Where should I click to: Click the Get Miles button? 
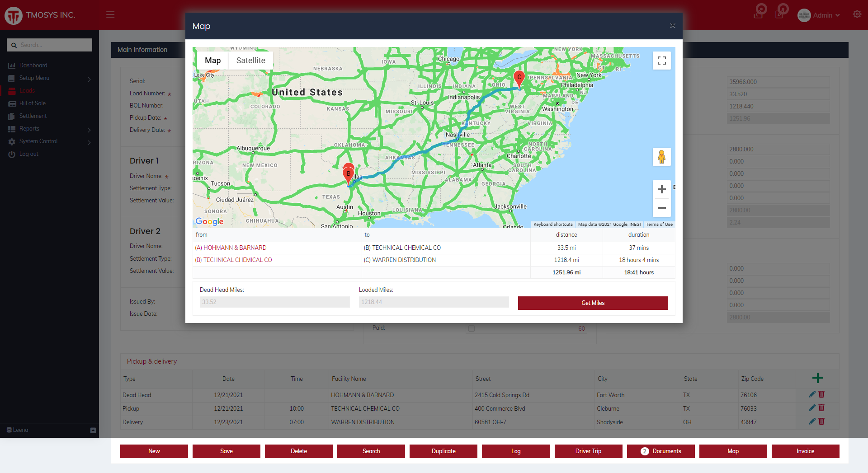point(593,303)
